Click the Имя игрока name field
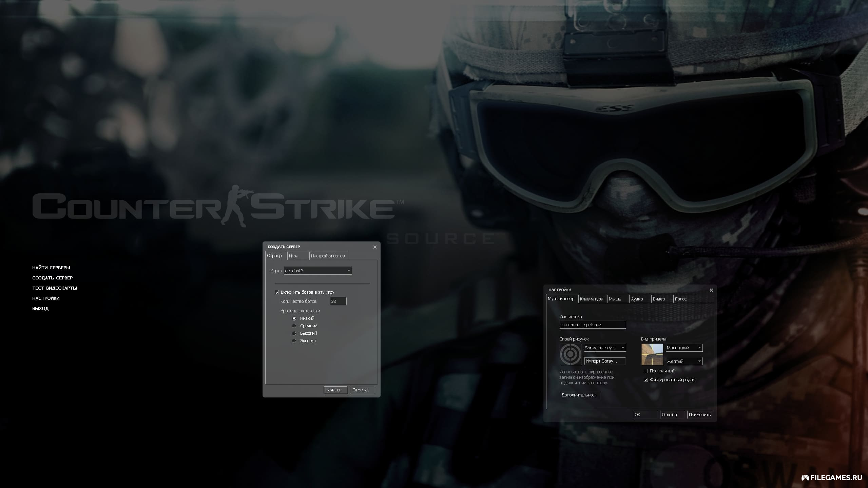The height and width of the screenshot is (488, 868). 593,325
